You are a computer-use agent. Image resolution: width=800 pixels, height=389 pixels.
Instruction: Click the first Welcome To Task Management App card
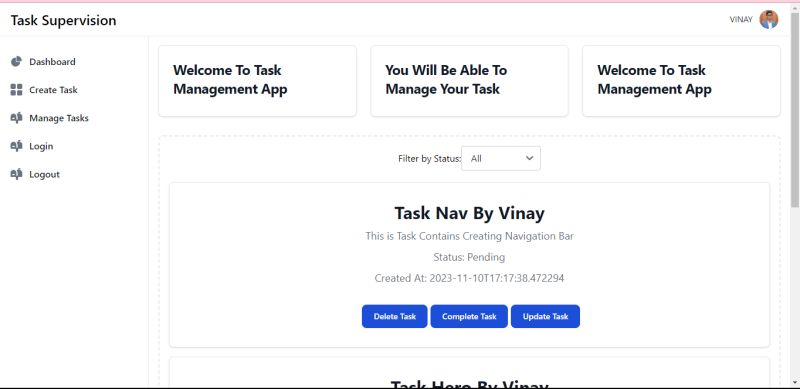coord(257,81)
